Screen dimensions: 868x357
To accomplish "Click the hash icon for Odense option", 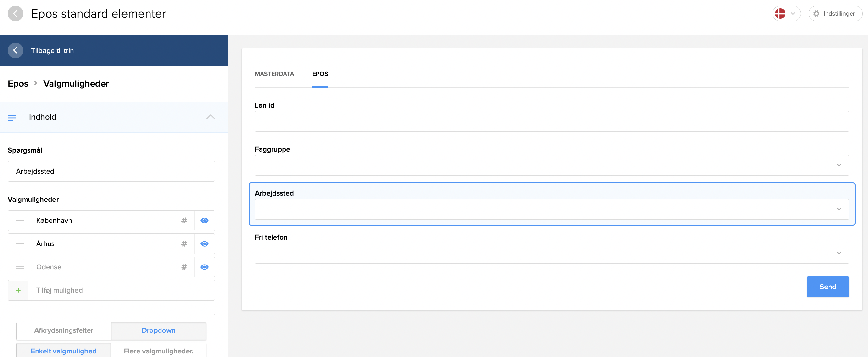I will coord(184,267).
